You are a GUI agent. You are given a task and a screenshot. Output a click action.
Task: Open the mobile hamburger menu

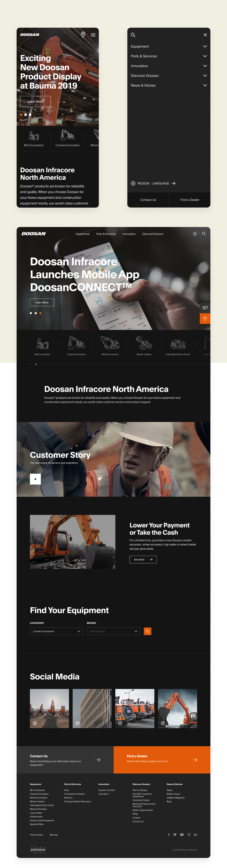coord(93,35)
